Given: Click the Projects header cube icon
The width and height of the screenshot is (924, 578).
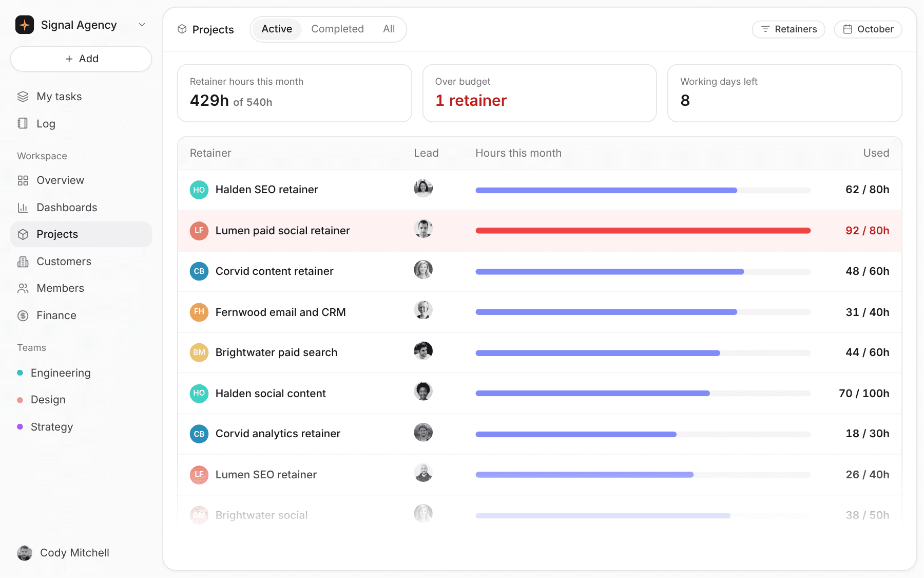Looking at the screenshot, I should pos(182,29).
